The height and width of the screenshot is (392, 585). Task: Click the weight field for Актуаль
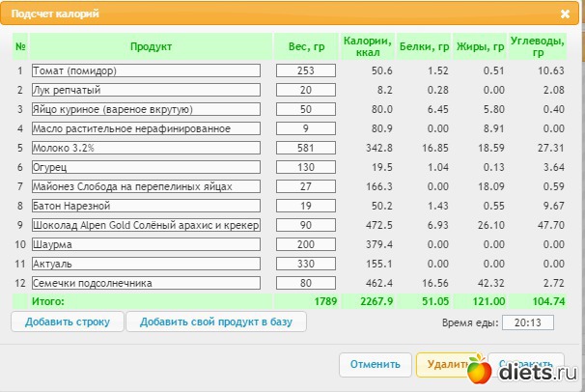pos(306,264)
